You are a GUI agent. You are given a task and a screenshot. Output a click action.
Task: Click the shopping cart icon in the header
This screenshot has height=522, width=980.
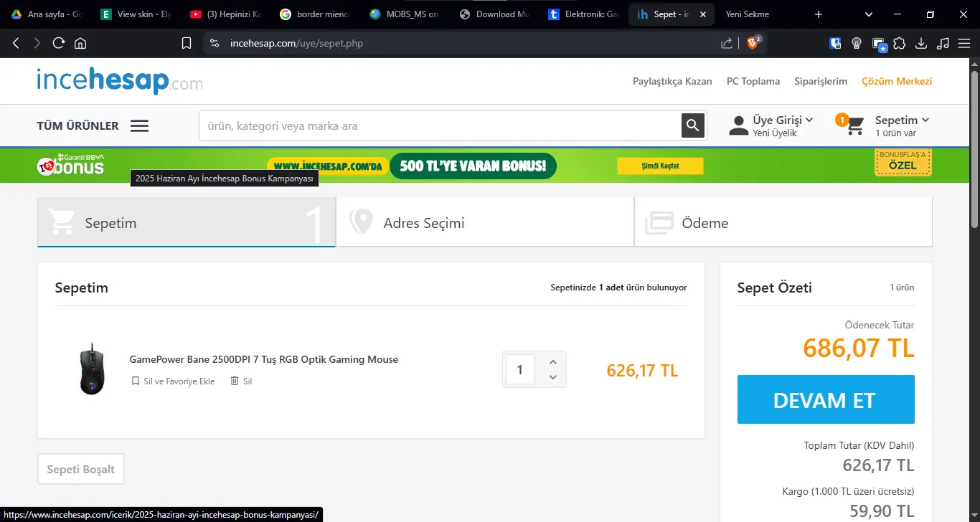[854, 126]
